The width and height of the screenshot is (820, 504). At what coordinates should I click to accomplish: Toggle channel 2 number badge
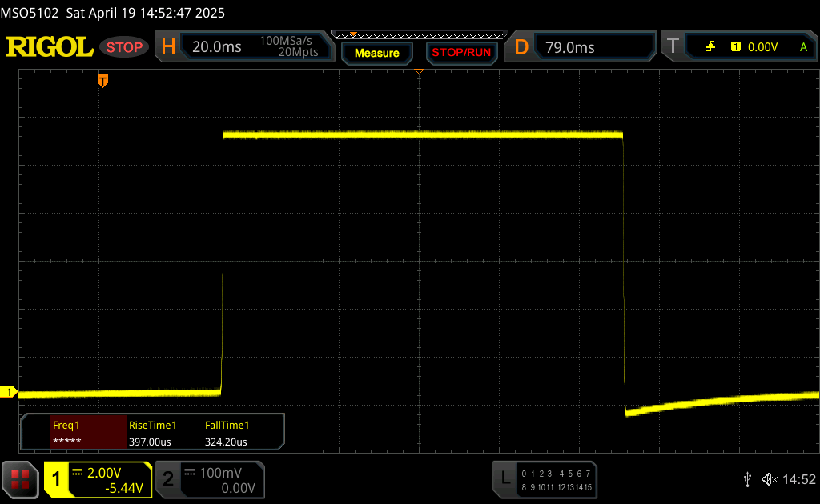[168, 479]
